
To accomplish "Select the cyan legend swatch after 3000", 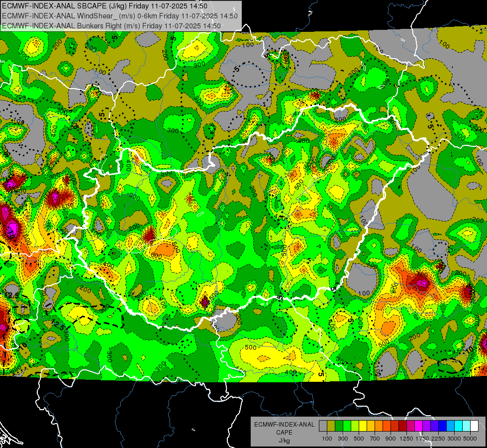I will coord(459,426).
